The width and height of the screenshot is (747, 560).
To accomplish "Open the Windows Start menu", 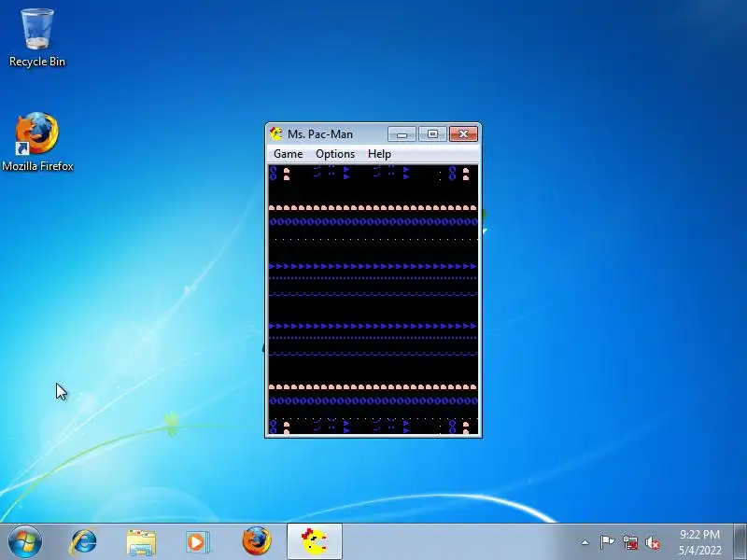I will [x=25, y=541].
